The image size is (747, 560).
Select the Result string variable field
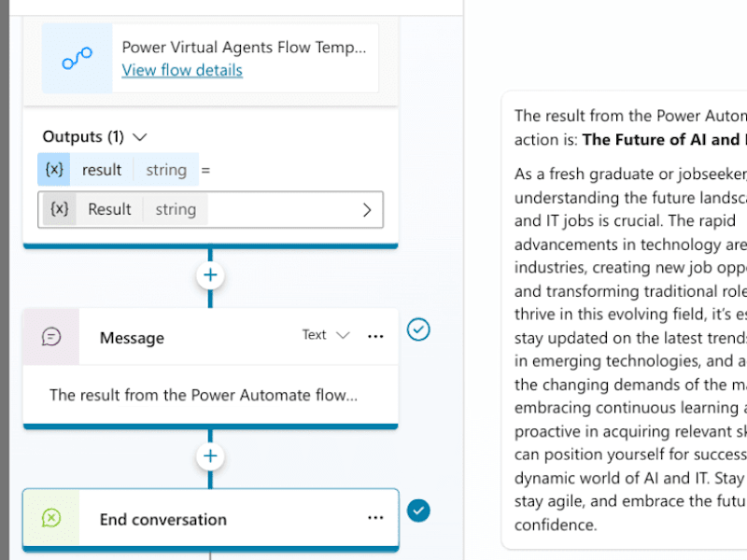(211, 209)
